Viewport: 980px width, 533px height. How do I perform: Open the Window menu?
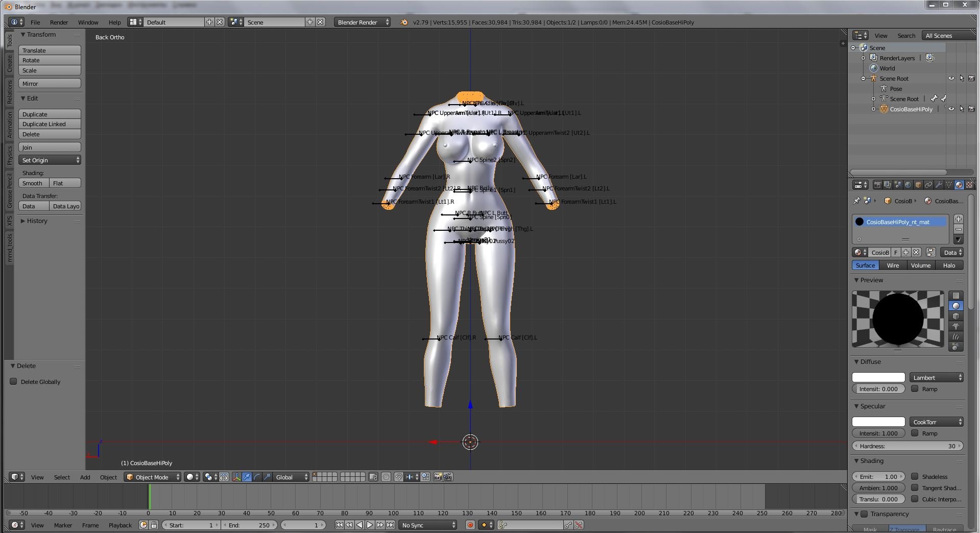click(x=88, y=22)
